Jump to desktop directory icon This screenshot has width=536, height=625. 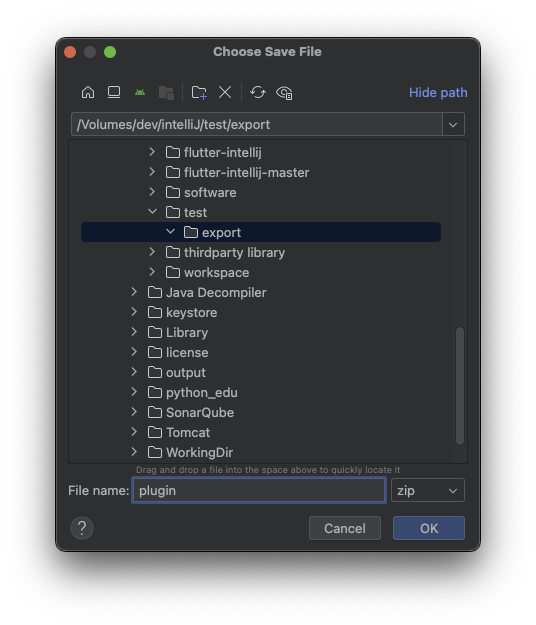114,92
